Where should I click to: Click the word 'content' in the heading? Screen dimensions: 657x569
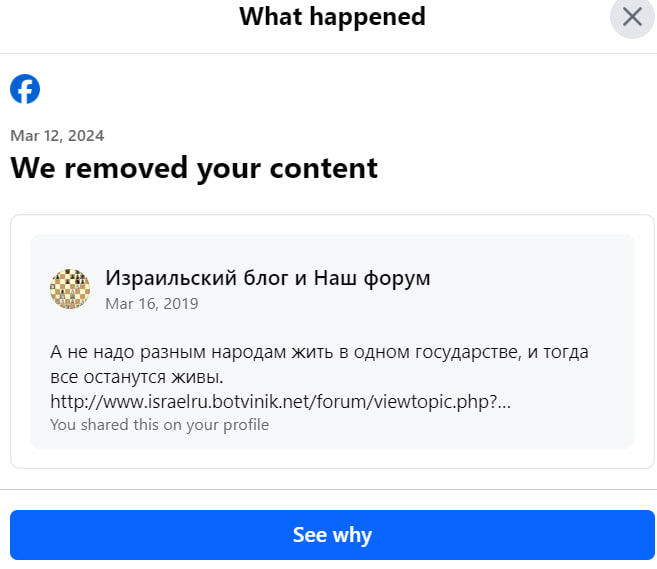(323, 168)
